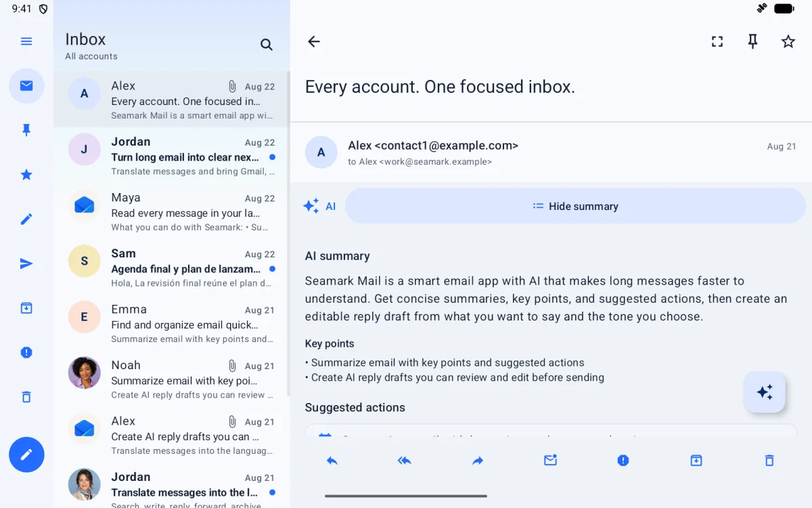Open Noah's email 'Summarize email with key poi...'
The height and width of the screenshot is (508, 812).
coord(171,379)
